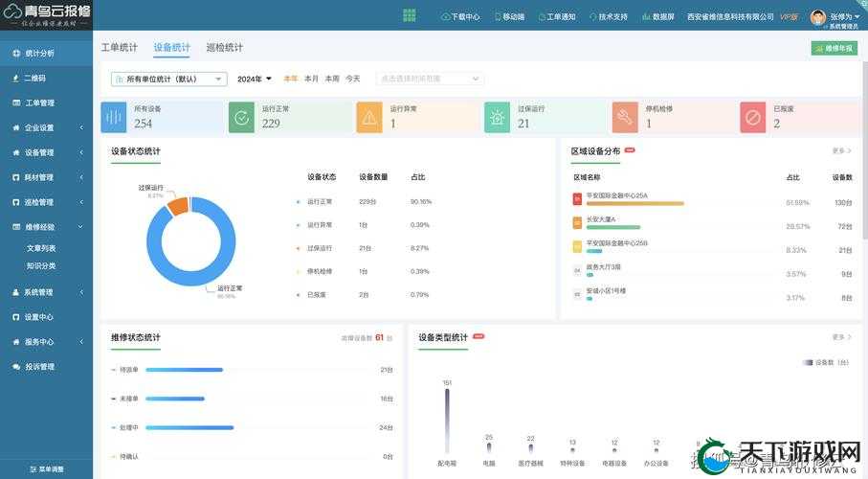
Task: Expand the 系统管理 sidebar chevron
Action: 81,292
